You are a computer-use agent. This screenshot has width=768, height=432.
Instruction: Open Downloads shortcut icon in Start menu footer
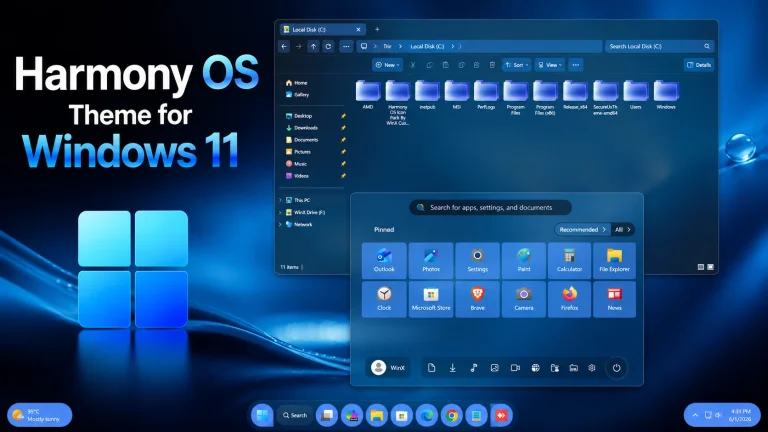(453, 368)
